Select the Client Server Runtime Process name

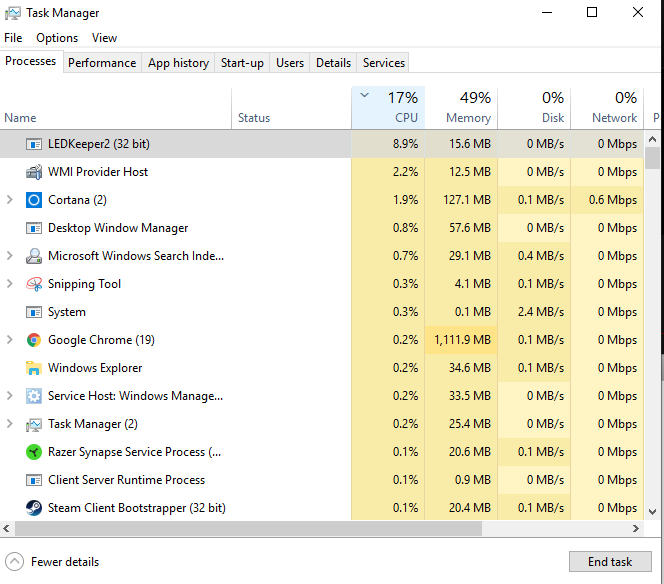[x=126, y=480]
